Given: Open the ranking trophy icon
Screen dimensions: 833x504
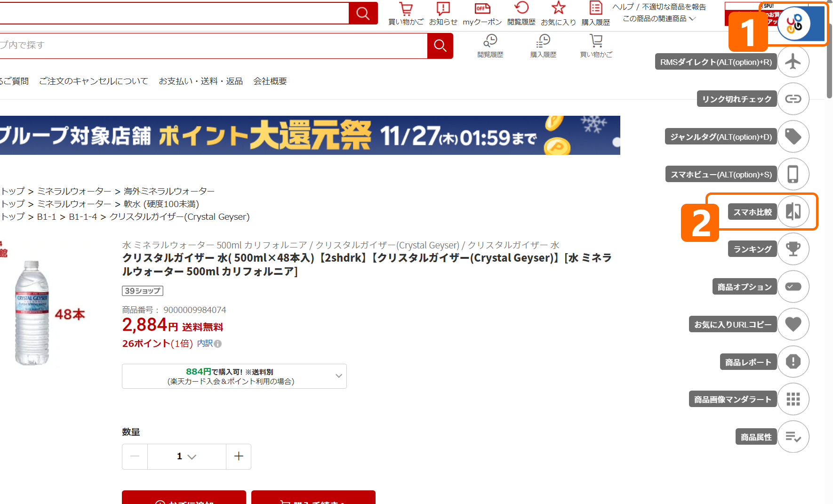Looking at the screenshot, I should point(793,249).
